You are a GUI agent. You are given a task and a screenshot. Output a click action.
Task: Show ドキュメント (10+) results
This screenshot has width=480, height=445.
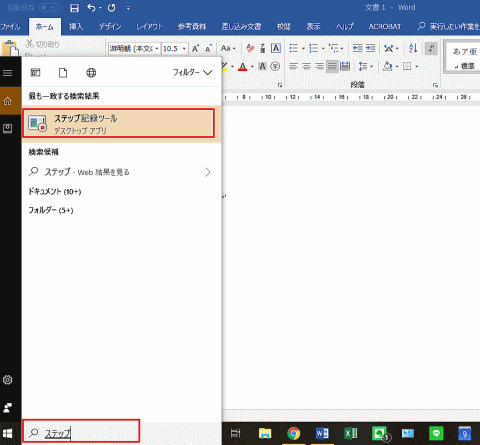55,191
